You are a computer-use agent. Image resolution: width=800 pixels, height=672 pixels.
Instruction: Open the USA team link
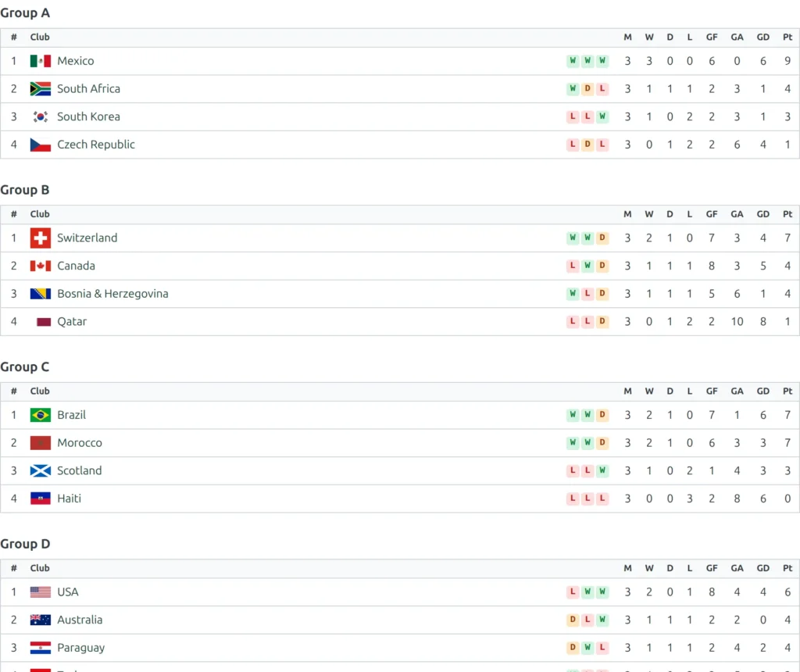[x=68, y=592]
